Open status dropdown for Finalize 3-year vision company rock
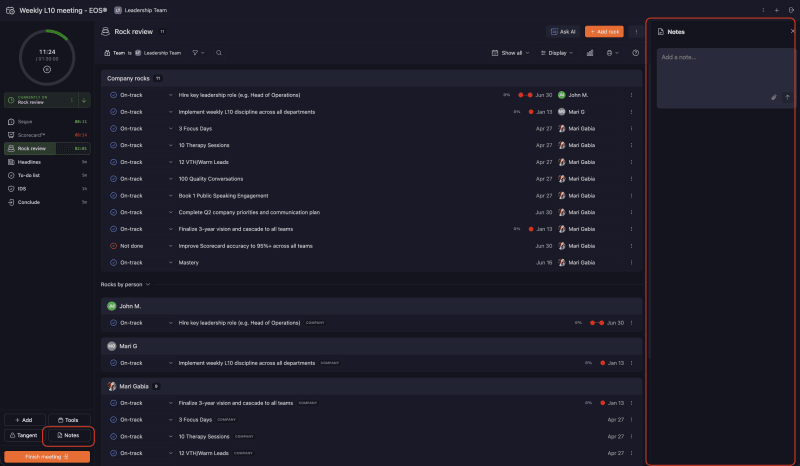The width and height of the screenshot is (800, 466). click(170, 229)
